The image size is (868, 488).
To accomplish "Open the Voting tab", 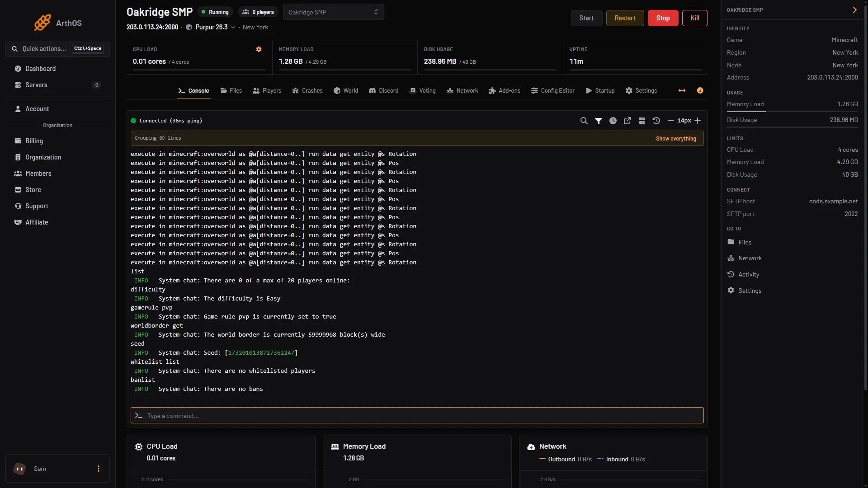I will click(423, 91).
